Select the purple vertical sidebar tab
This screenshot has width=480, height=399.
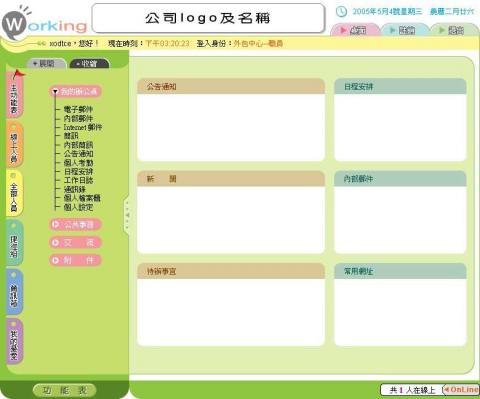[14, 341]
